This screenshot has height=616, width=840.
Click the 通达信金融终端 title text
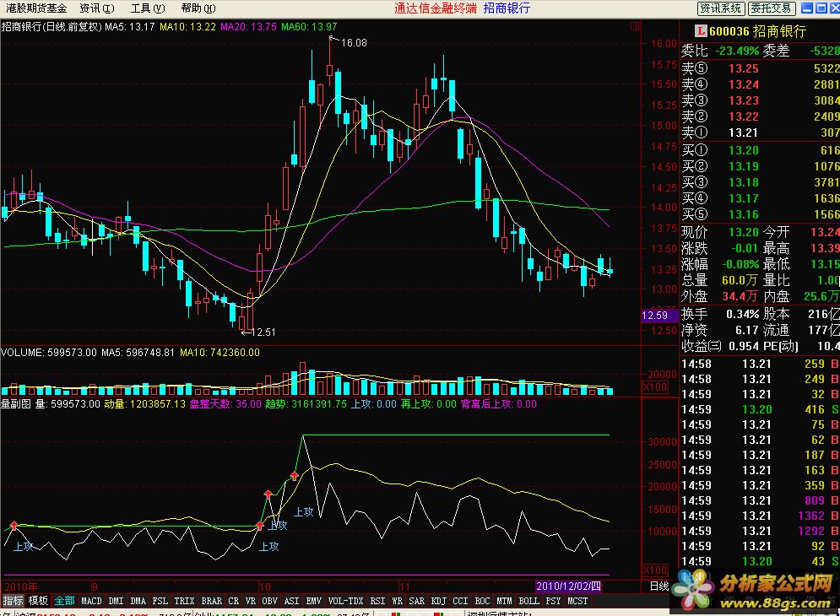(435, 8)
